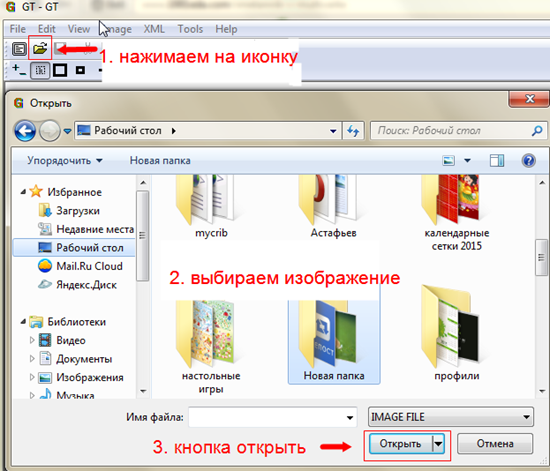
Task: Click the document list icon in GT toolbar
Action: point(19,49)
